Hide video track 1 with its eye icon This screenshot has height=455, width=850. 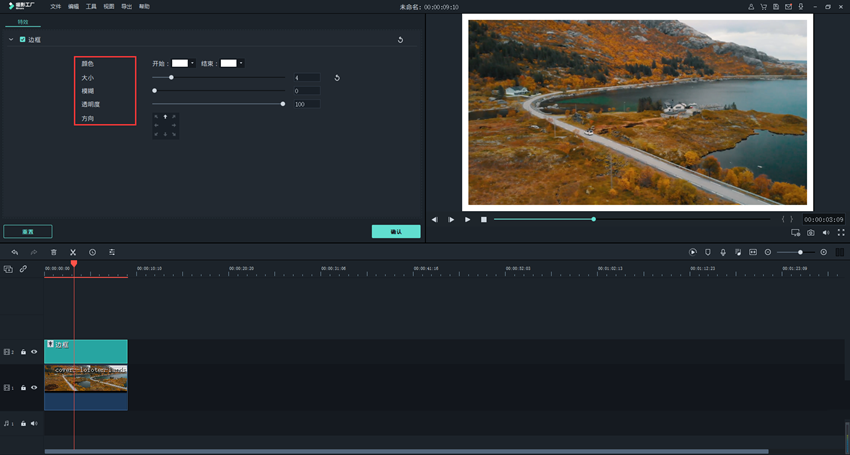pos(34,388)
